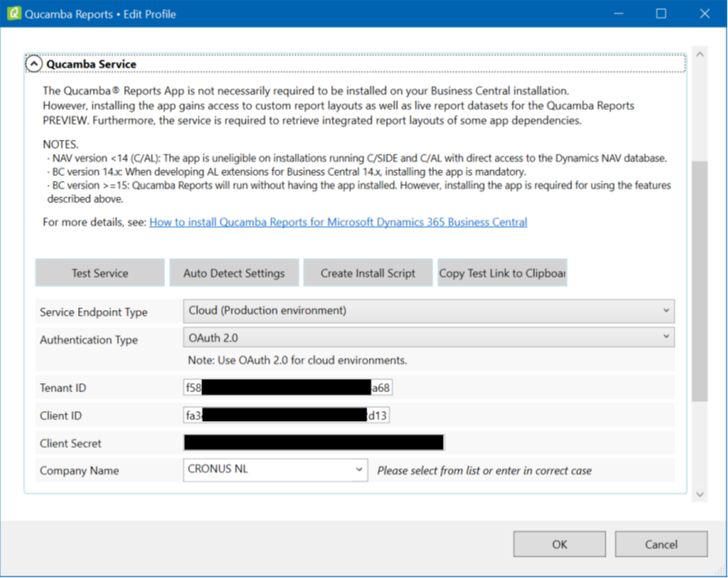728x578 pixels.
Task: Click the Client Secret label
Action: click(x=71, y=444)
